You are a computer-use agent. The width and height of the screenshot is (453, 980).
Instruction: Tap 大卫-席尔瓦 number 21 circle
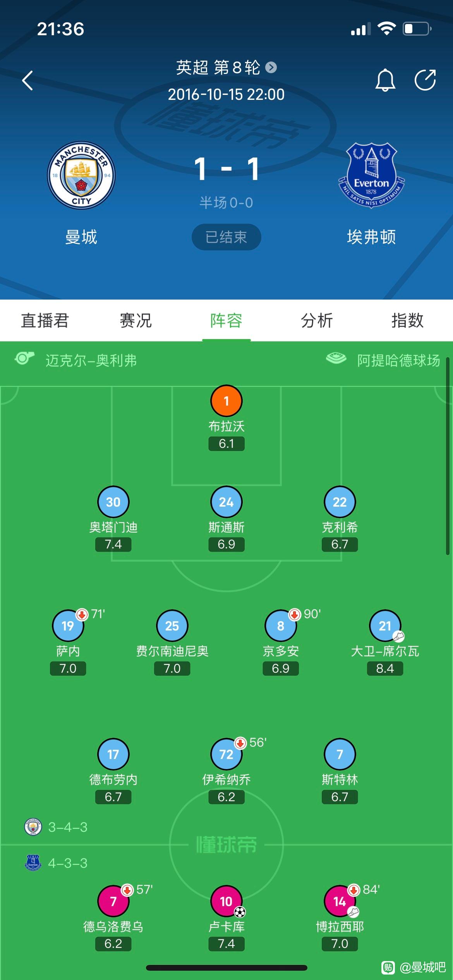[385, 626]
